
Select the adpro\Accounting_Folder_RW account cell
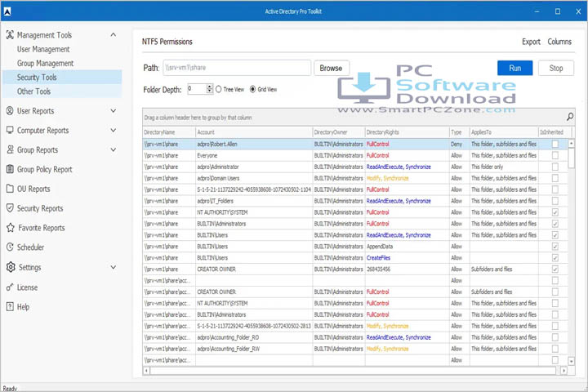pyautogui.click(x=254, y=349)
